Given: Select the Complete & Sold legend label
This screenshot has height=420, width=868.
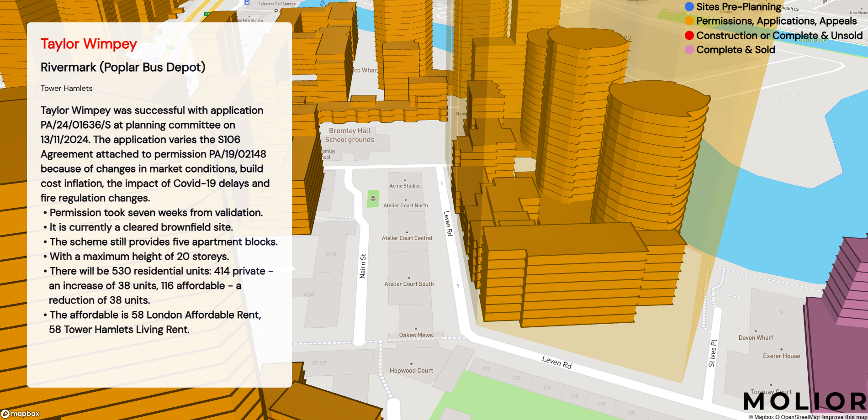Looking at the screenshot, I should coord(736,50).
